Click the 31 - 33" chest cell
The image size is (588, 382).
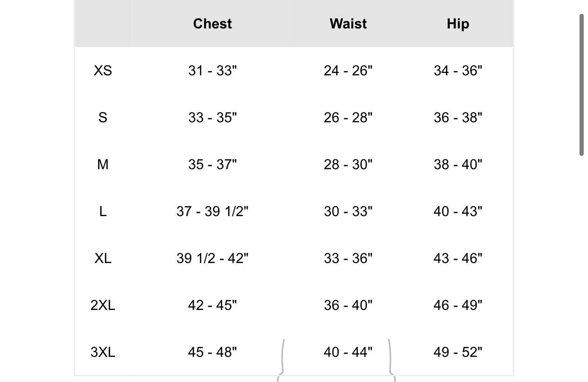tap(213, 71)
